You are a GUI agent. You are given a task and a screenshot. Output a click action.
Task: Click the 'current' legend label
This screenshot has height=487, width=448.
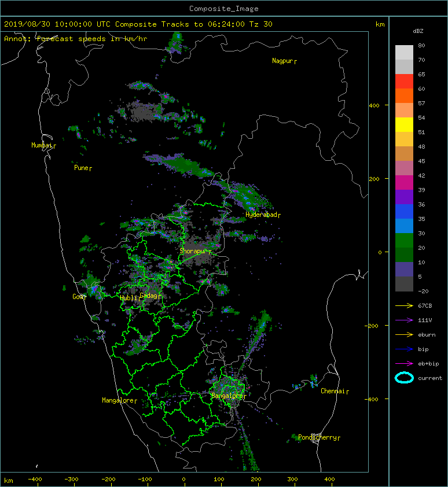(430, 378)
